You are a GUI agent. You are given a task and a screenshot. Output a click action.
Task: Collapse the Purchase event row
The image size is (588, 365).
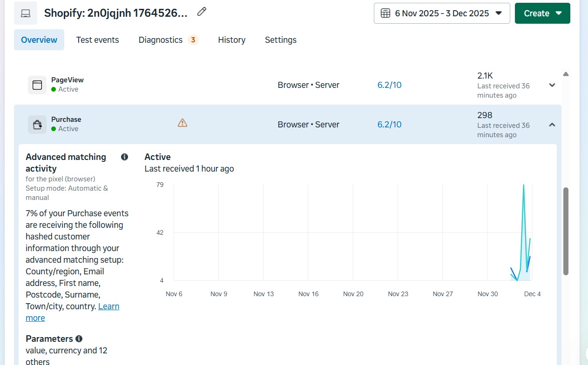[x=552, y=125]
